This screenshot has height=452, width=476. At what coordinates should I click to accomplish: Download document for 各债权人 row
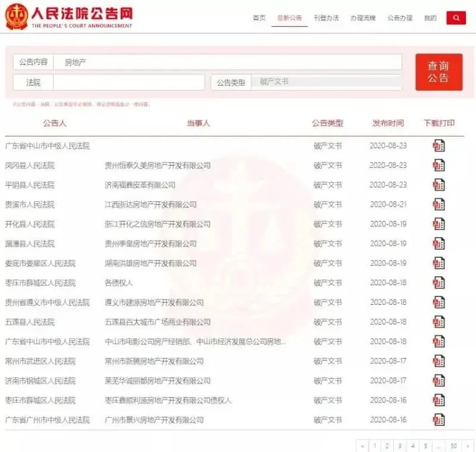point(439,283)
